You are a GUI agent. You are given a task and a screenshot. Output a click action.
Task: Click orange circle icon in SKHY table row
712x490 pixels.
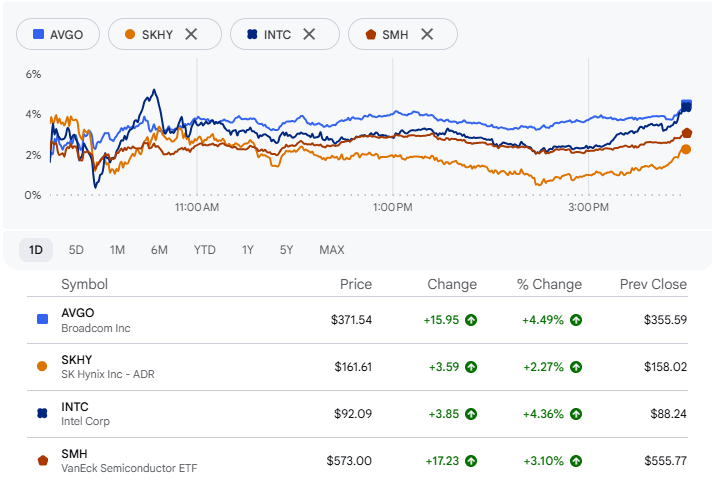tap(42, 366)
